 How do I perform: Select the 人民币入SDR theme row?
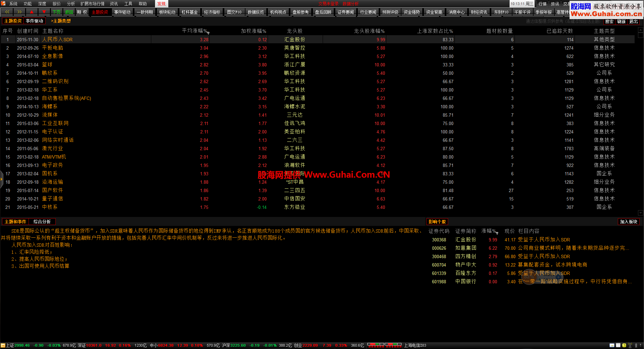click(x=317, y=40)
